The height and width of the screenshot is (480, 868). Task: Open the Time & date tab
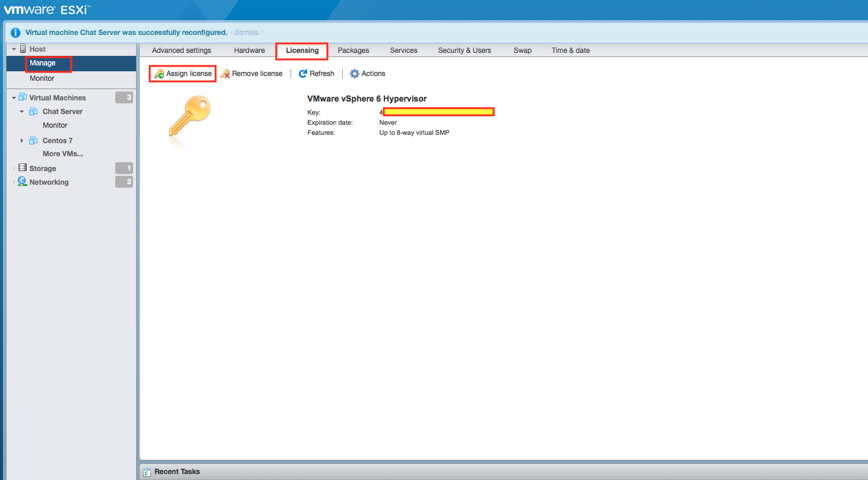coord(571,50)
